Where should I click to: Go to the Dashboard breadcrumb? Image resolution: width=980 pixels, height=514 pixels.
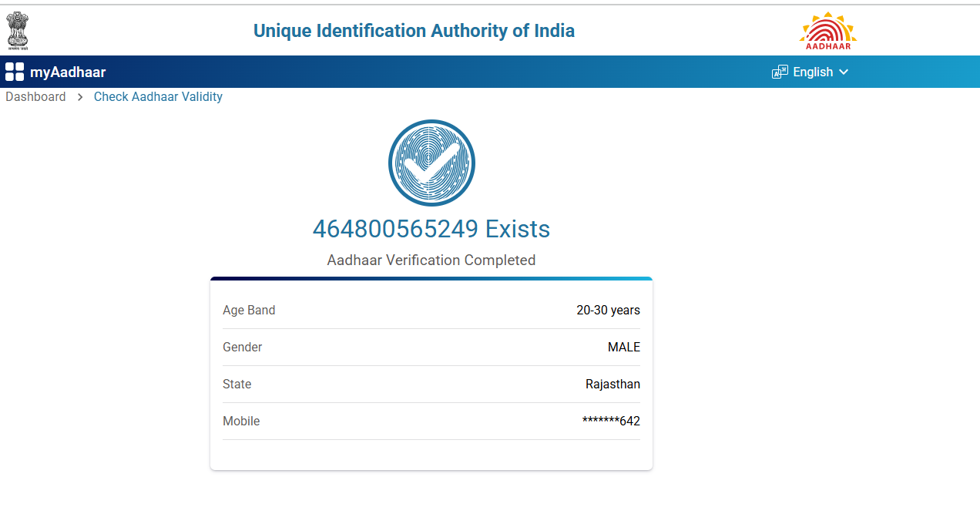click(35, 97)
